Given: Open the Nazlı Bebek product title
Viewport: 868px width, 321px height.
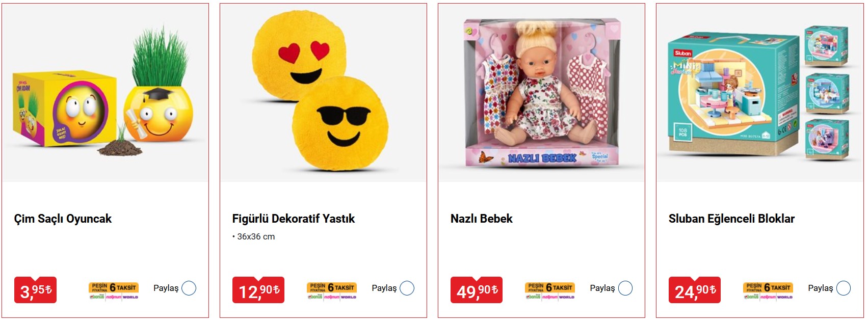Looking at the screenshot, I should click(482, 219).
